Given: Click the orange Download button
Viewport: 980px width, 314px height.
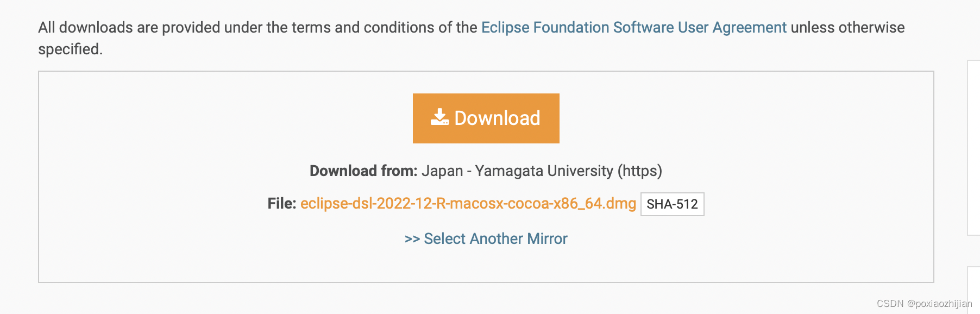Looking at the screenshot, I should pos(486,118).
